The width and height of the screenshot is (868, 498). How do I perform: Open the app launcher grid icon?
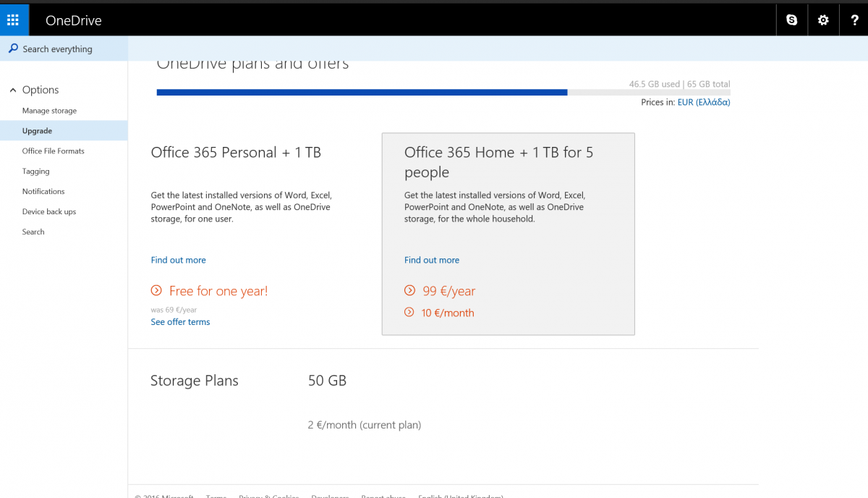14,20
